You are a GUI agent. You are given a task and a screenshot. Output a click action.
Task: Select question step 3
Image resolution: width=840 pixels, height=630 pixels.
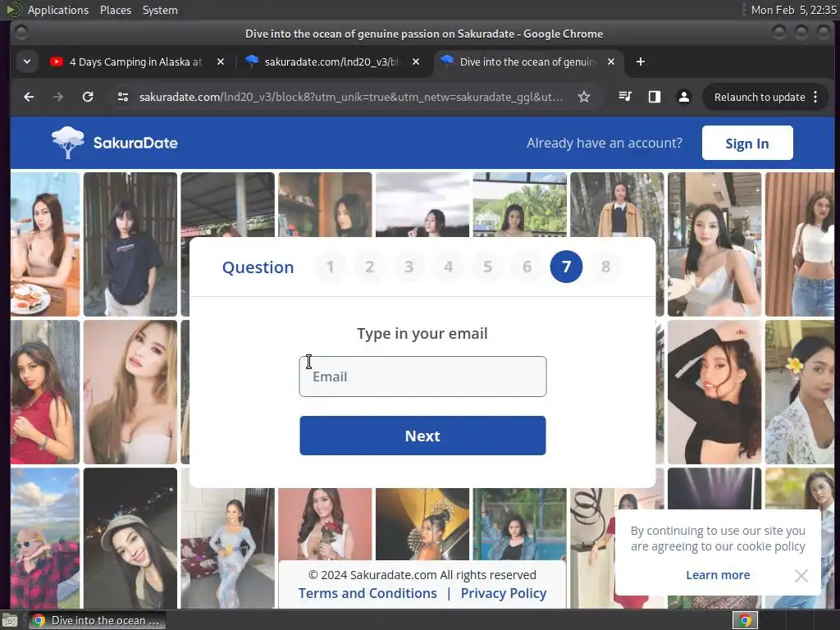(409, 267)
